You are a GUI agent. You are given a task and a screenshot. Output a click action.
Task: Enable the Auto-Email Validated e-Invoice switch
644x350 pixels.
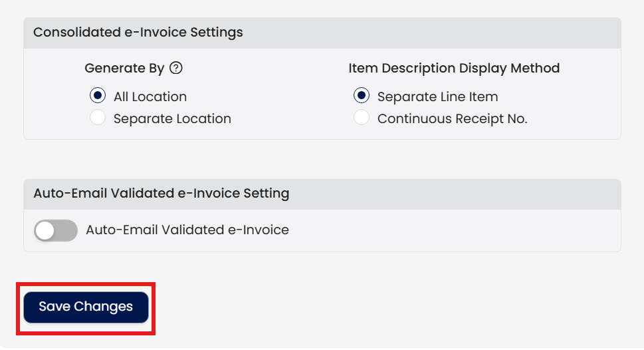click(56, 230)
